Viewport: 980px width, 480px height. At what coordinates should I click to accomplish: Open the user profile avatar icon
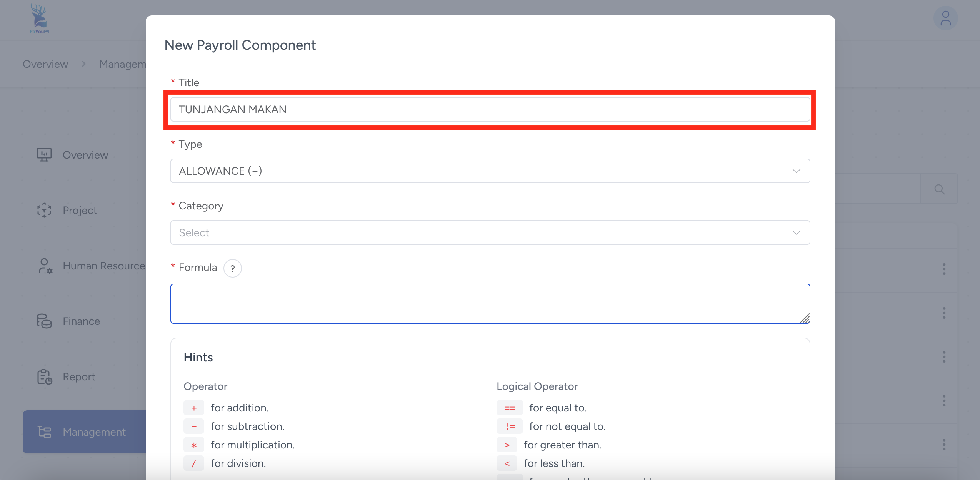[945, 18]
